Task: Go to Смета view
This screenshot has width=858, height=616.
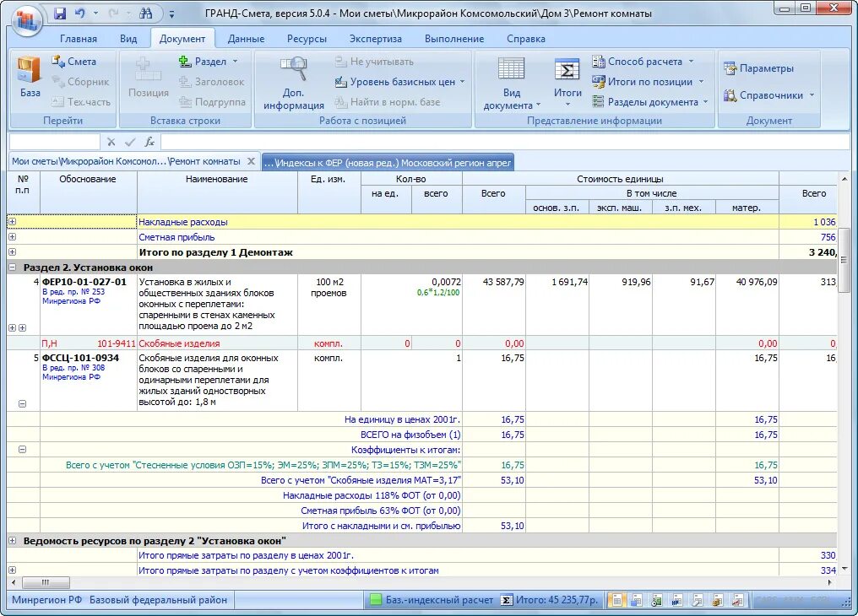Action: coord(73,62)
